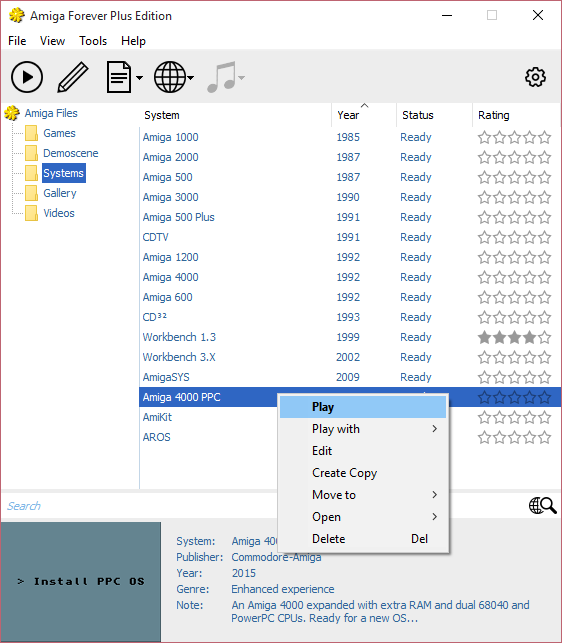
Task: Select the Systems tree item
Action: [x=64, y=173]
